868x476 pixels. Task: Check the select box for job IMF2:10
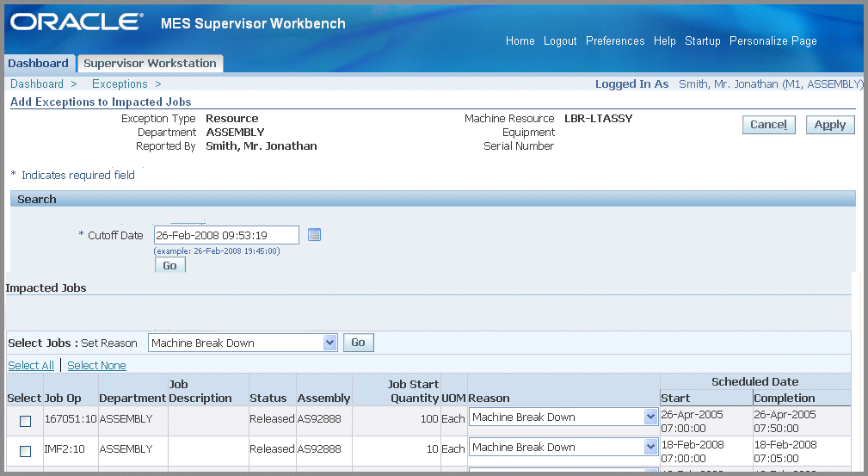tap(25, 451)
